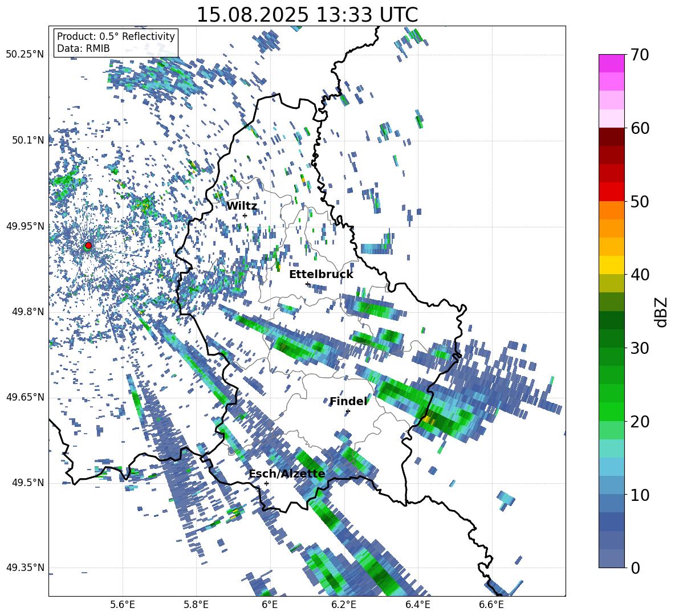Click the Findel cross location marker
The image size is (675, 616).
point(348,411)
